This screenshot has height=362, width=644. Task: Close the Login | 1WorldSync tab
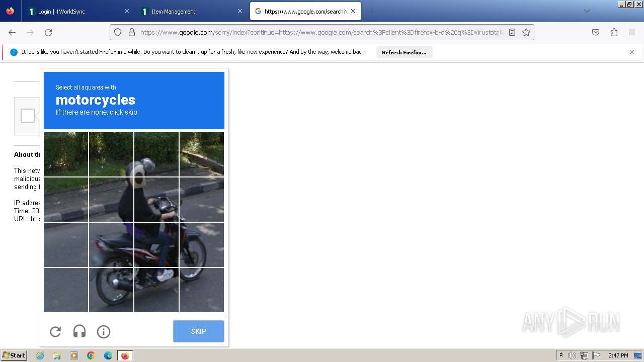tap(126, 11)
